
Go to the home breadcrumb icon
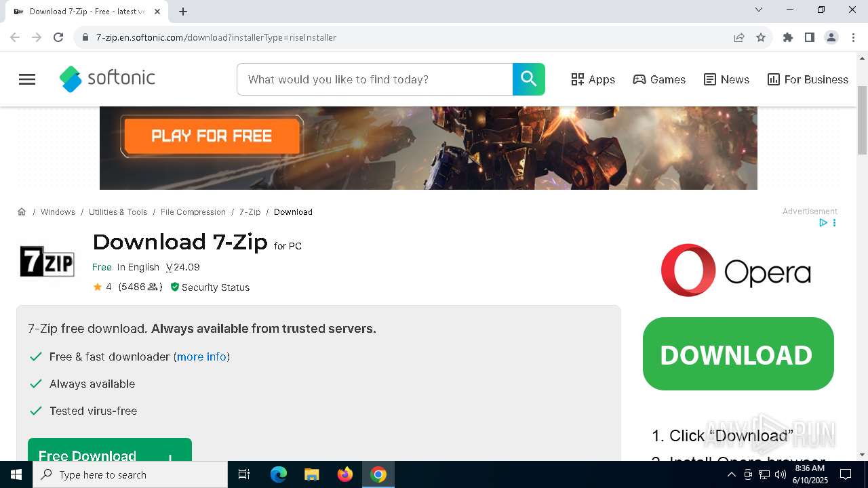pyautogui.click(x=22, y=211)
